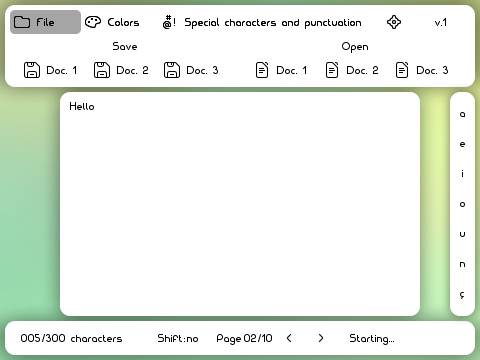Insert letter o from side panel
480x360 pixels.
(462, 204)
